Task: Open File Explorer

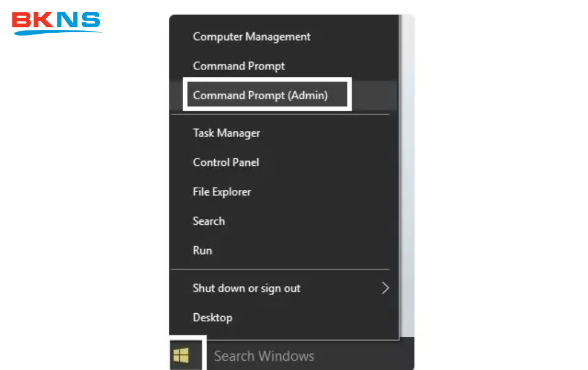Action: point(222,192)
